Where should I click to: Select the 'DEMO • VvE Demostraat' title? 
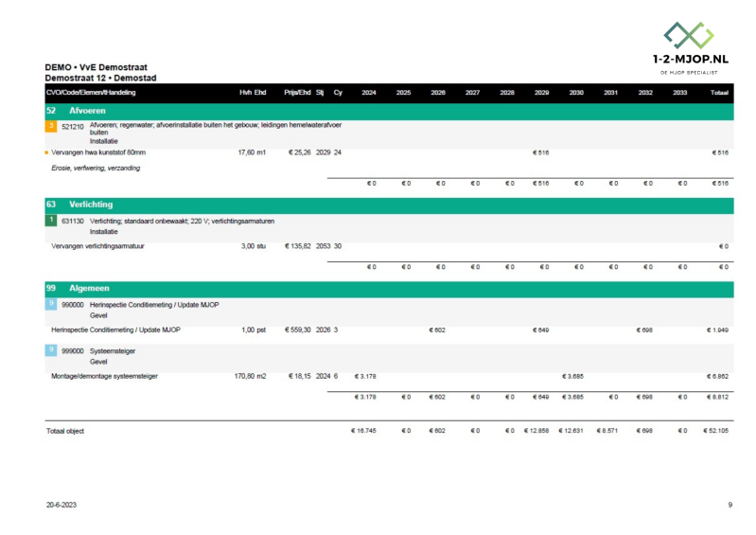coord(96,67)
